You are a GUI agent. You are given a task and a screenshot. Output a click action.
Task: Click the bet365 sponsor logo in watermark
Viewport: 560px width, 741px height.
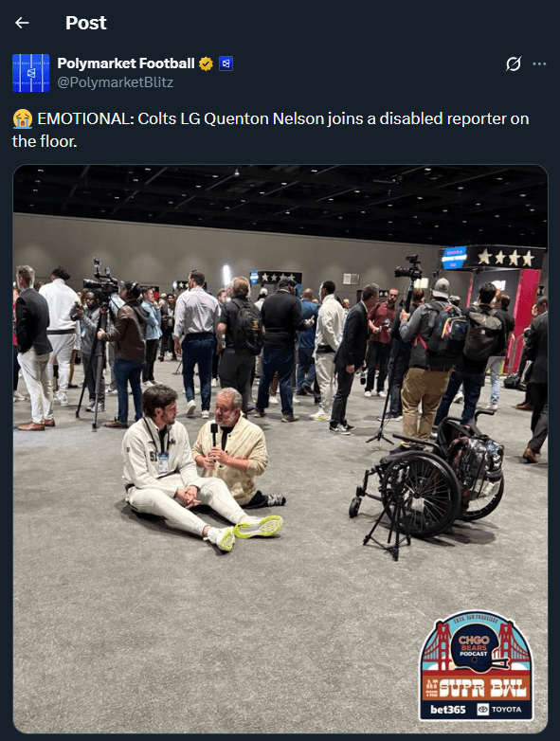pos(447,710)
